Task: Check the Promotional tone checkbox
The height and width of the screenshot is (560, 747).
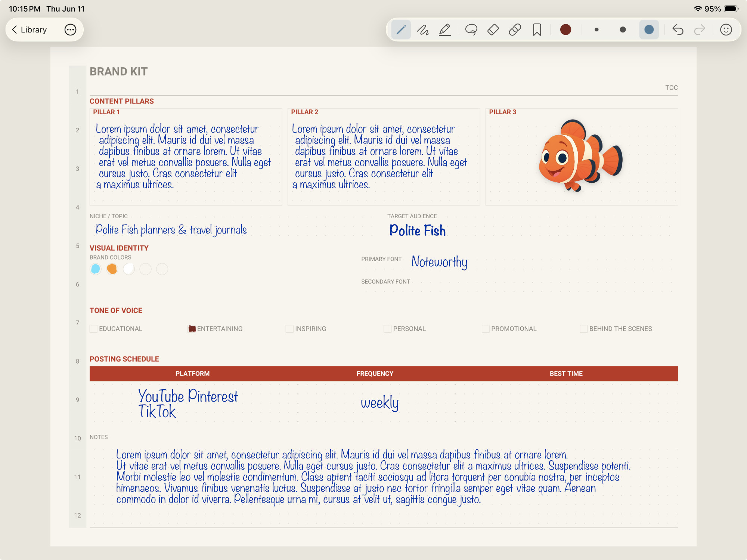Action: tap(486, 329)
